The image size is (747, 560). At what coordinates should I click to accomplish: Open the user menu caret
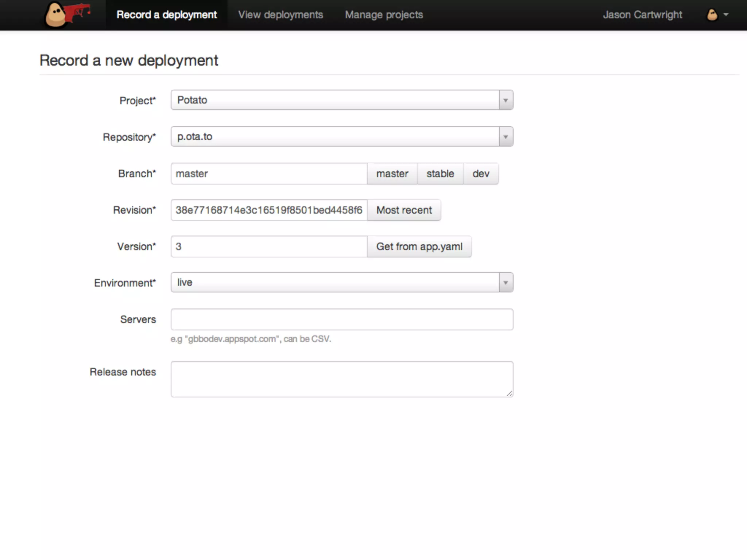coord(726,15)
